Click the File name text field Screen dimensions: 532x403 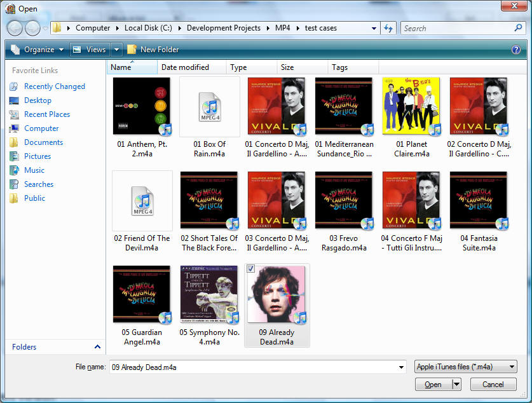pyautogui.click(x=254, y=367)
